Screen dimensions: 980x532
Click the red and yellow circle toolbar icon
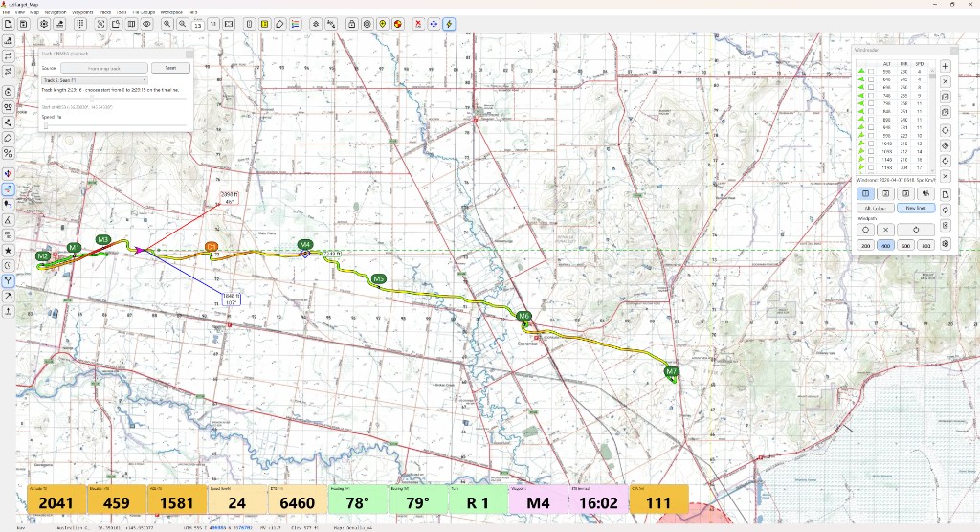tap(398, 24)
